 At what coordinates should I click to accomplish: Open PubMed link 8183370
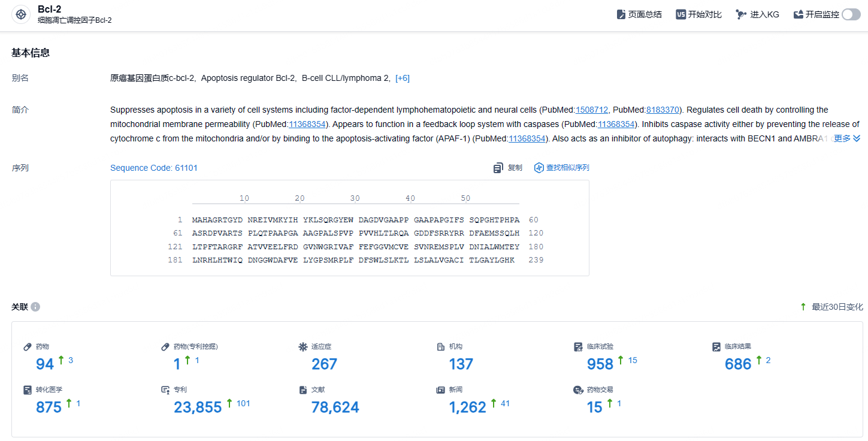click(663, 110)
